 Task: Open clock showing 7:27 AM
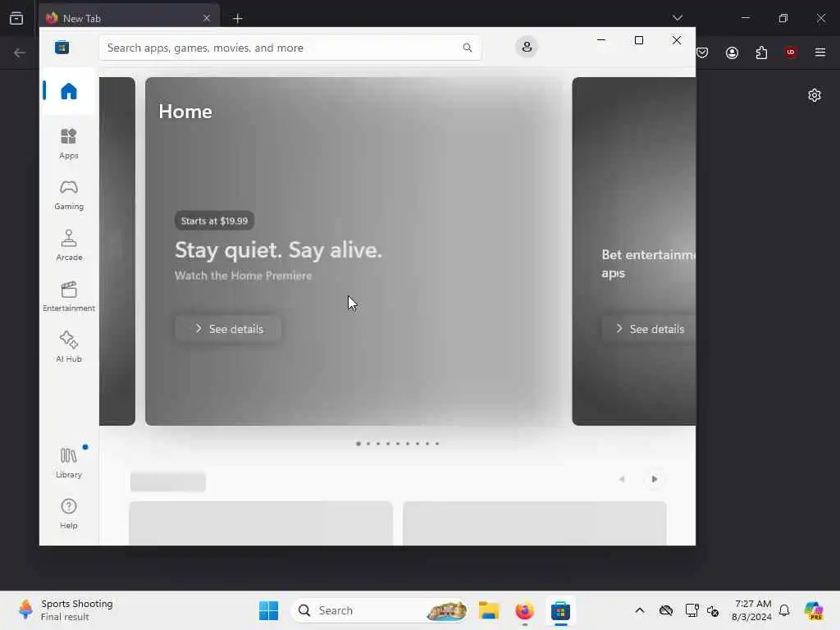pyautogui.click(x=751, y=610)
